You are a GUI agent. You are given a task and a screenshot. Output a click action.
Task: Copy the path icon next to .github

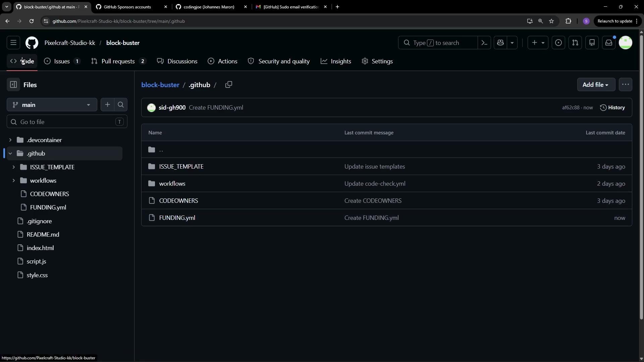(229, 85)
